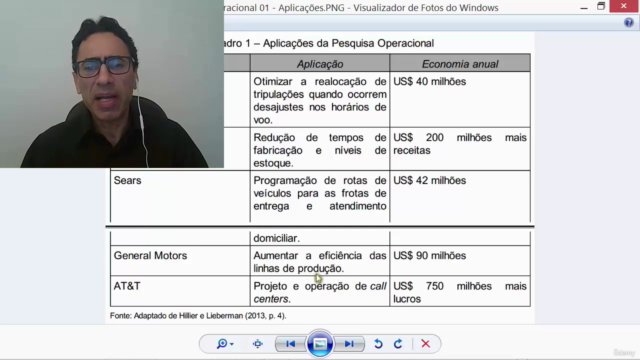The image size is (640, 360).
Task: Click the webcam video overlay
Action: click(112, 84)
